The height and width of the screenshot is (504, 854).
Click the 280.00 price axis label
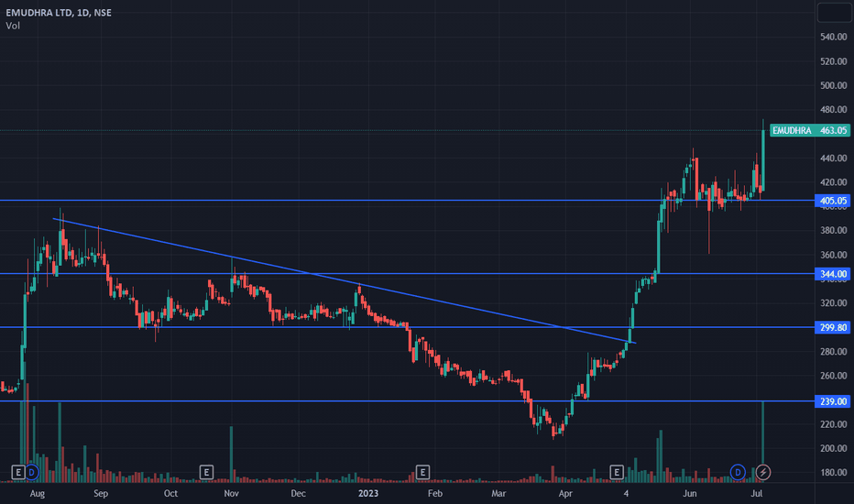click(833, 352)
